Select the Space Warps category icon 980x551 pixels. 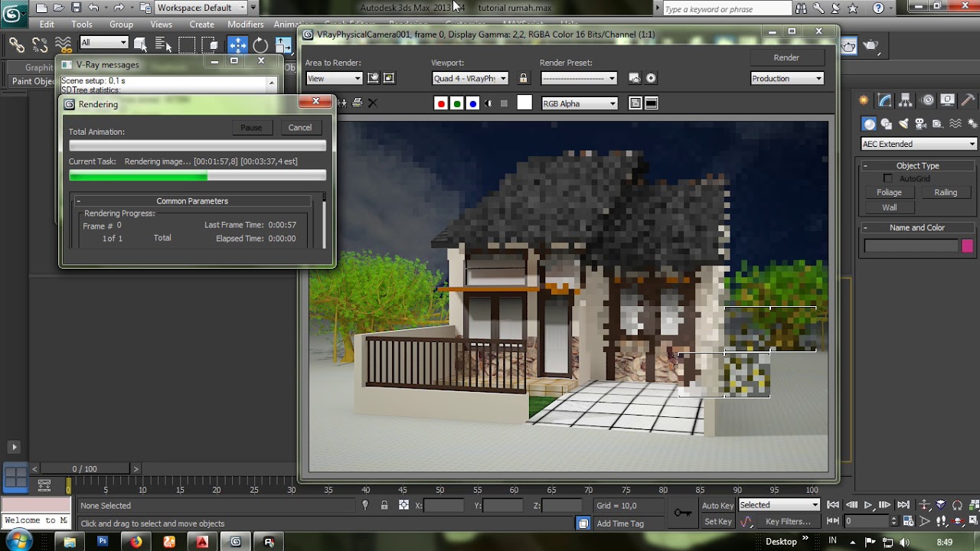[x=955, y=124]
